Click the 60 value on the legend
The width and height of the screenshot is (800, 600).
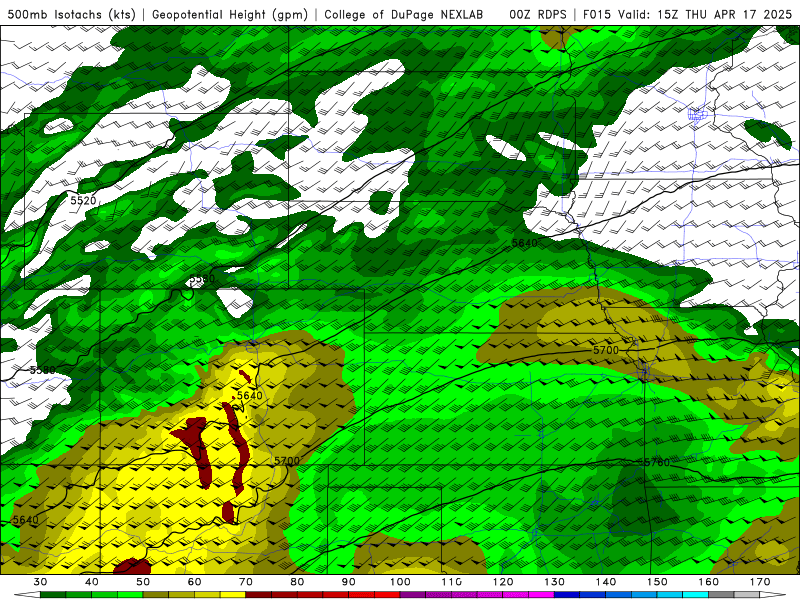pos(194,582)
